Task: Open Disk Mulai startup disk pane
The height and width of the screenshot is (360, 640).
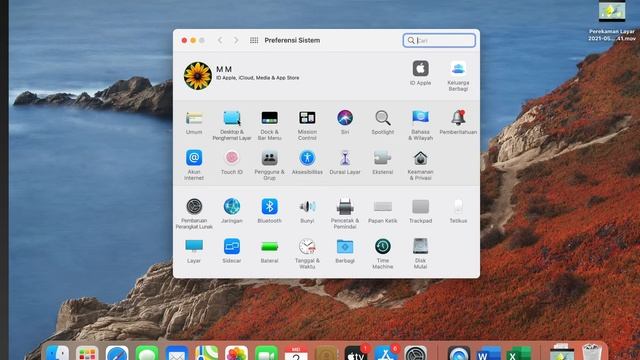Action: pyautogui.click(x=420, y=253)
